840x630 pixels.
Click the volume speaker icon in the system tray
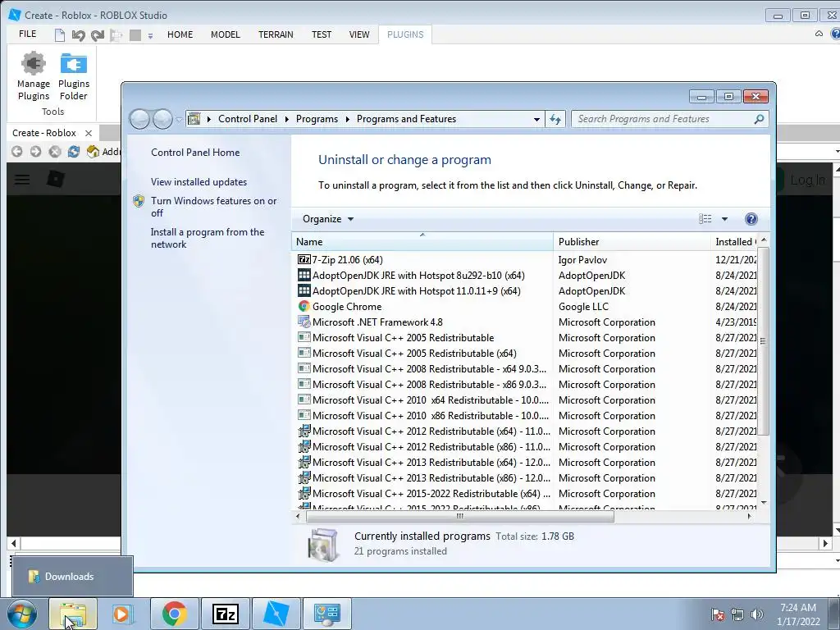tap(757, 614)
